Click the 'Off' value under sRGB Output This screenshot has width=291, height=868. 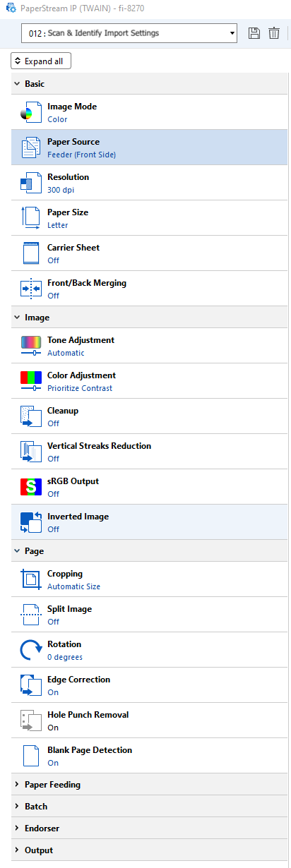tap(53, 494)
